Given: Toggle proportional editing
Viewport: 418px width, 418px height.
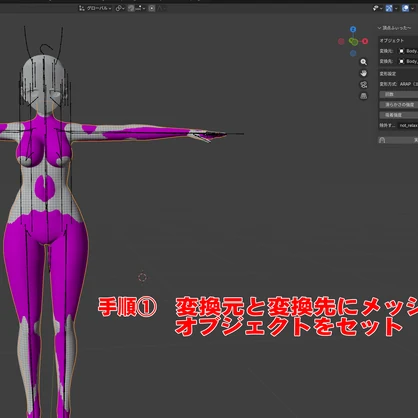Looking at the screenshot, I should coord(152,8).
